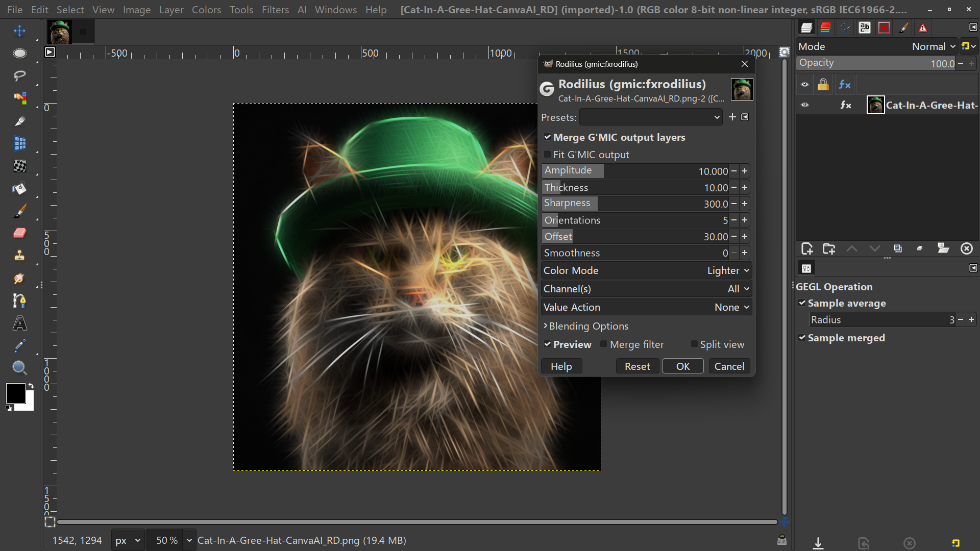Select the Color Picker tool

19,346
